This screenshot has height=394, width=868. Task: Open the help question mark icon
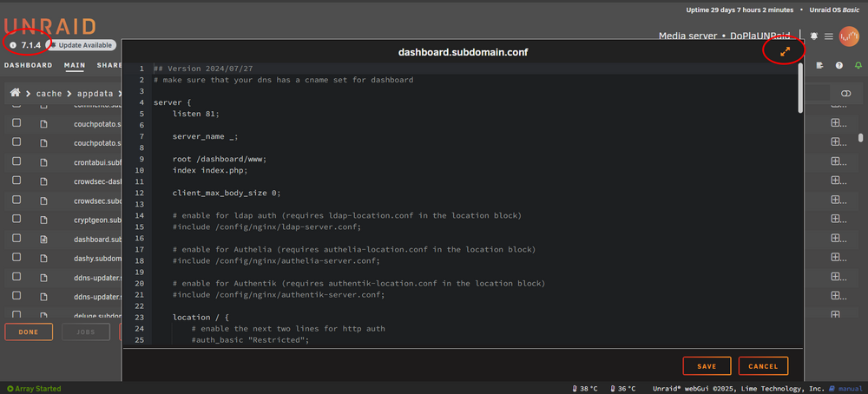(x=839, y=65)
